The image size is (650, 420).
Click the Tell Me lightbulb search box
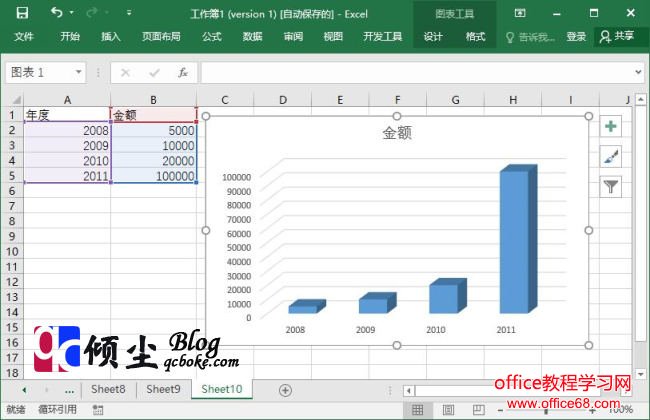530,37
